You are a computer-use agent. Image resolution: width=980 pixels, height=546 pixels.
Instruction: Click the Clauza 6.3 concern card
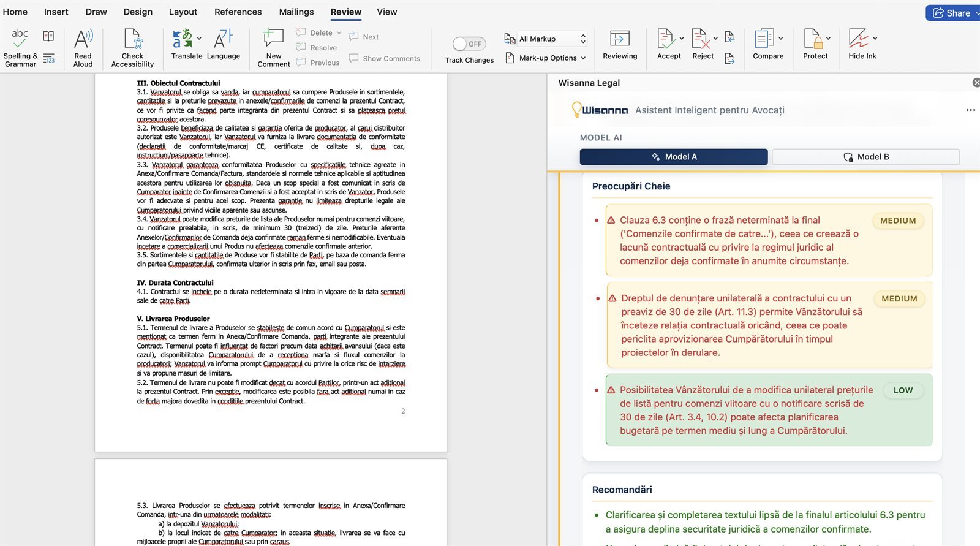pyautogui.click(x=769, y=240)
